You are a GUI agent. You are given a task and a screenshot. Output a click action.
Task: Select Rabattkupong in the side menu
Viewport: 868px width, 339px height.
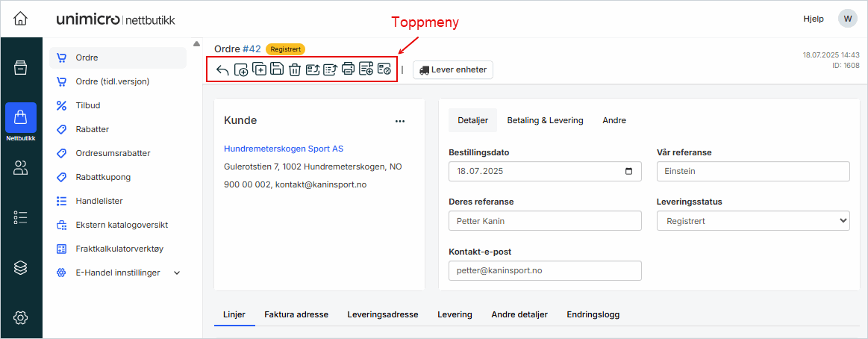[x=103, y=177]
